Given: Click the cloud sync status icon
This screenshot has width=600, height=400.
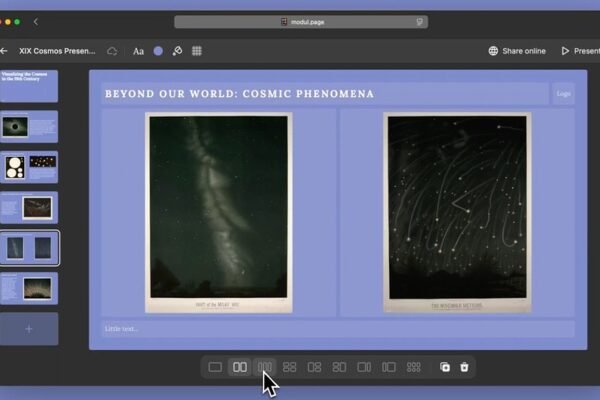Looking at the screenshot, I should click(112, 51).
